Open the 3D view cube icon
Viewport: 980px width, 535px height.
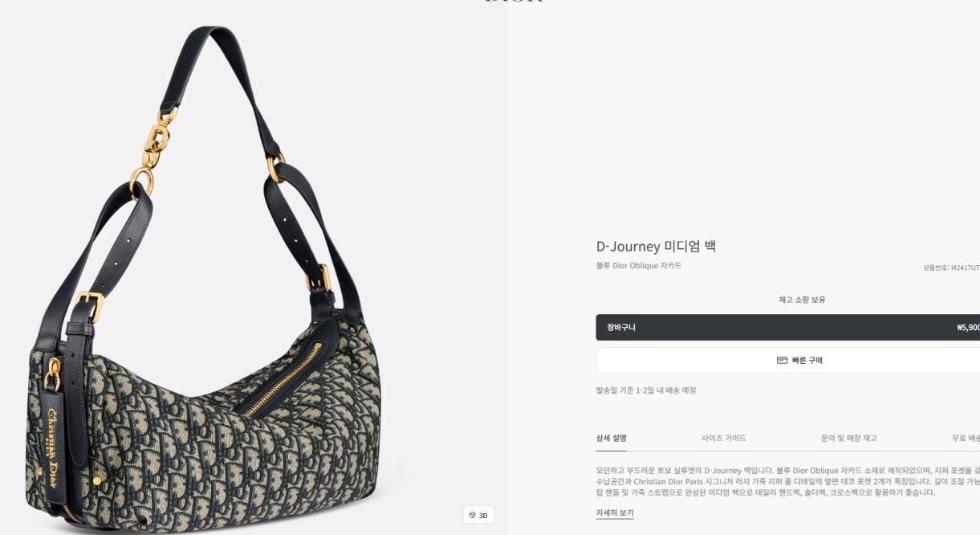click(x=473, y=515)
